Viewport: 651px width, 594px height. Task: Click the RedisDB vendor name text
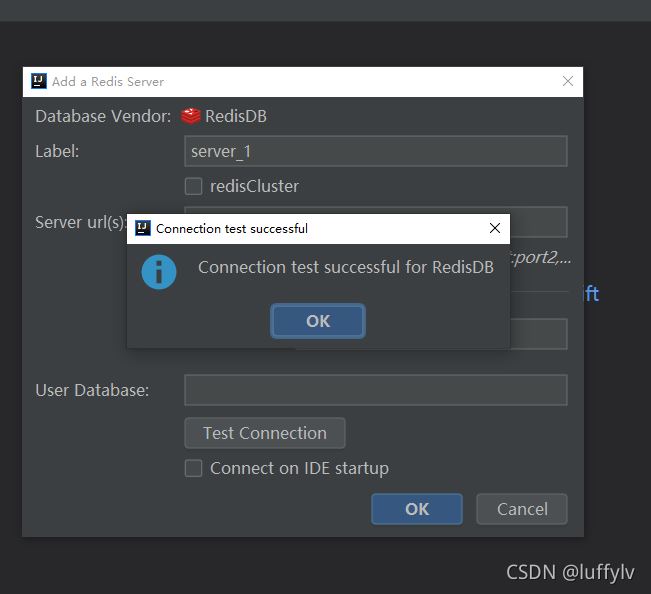(x=236, y=116)
